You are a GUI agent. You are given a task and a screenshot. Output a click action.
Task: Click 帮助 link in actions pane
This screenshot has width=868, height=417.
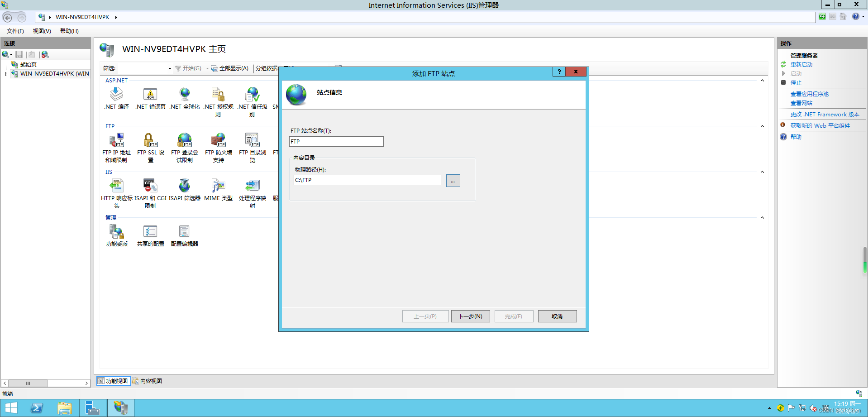pyautogui.click(x=796, y=137)
